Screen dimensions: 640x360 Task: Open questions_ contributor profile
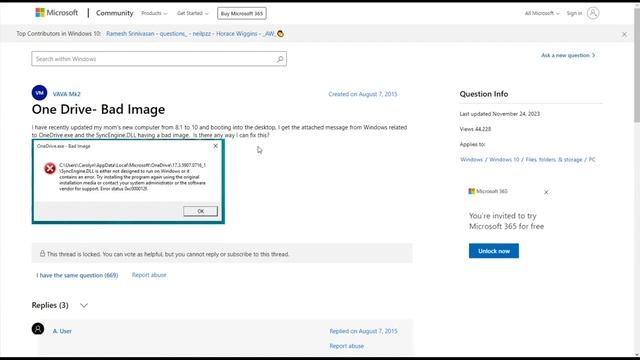pos(173,33)
